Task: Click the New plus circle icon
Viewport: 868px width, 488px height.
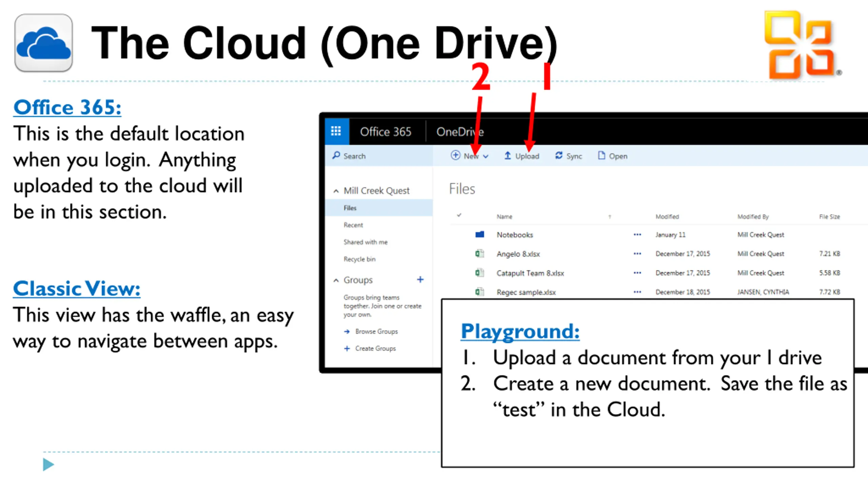Action: (455, 155)
